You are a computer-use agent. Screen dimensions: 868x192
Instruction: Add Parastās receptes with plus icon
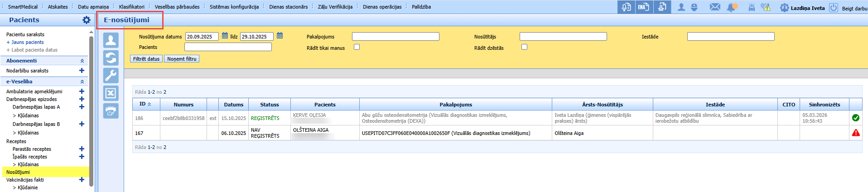[x=82, y=149]
